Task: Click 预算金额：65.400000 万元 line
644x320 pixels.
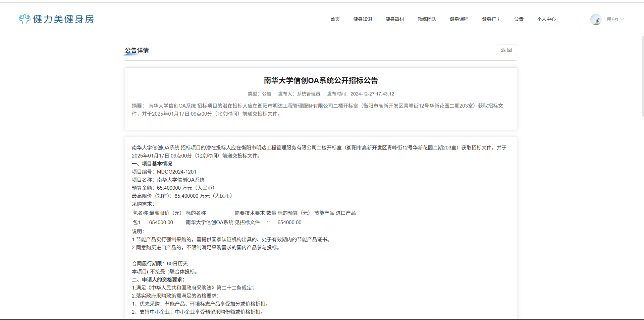Action: (174, 188)
